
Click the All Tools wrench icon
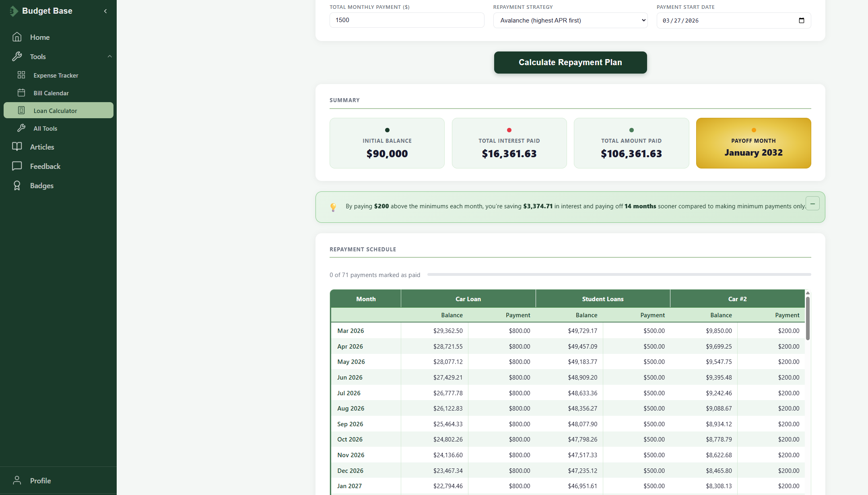point(21,128)
